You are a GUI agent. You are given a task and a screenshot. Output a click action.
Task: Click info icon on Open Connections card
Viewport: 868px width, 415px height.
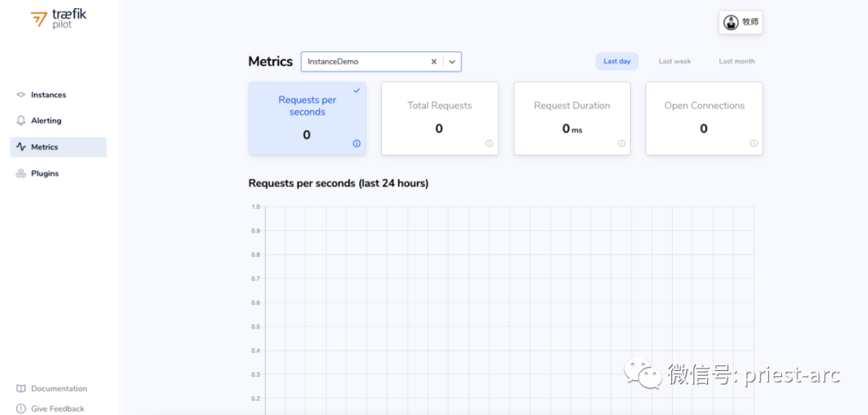click(754, 144)
